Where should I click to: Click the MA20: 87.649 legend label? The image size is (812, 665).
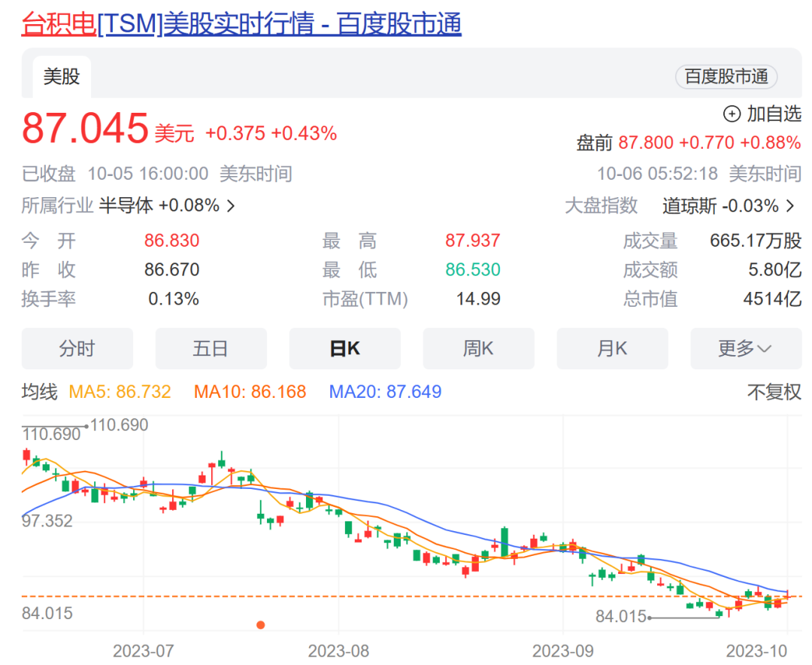(x=385, y=392)
